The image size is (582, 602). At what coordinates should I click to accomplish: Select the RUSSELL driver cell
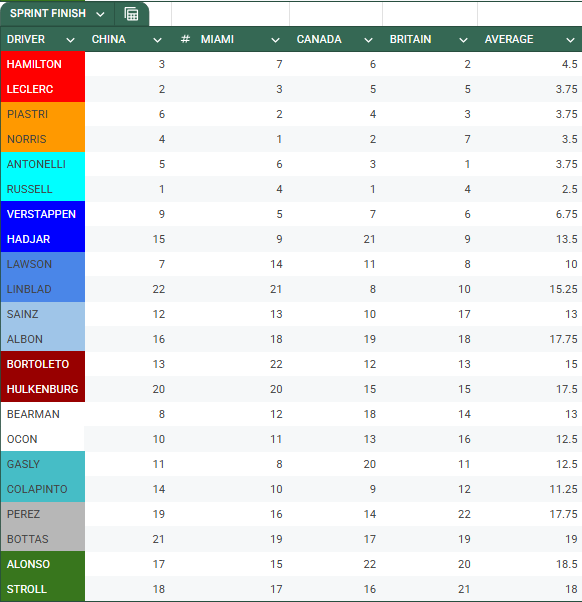click(43, 189)
